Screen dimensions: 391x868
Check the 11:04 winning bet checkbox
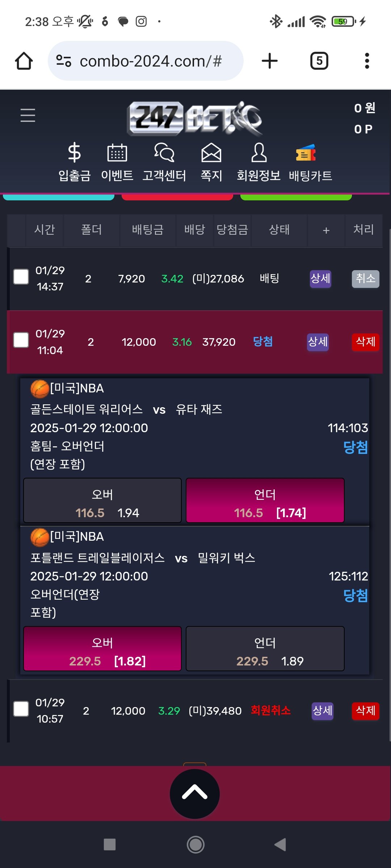[x=21, y=340]
